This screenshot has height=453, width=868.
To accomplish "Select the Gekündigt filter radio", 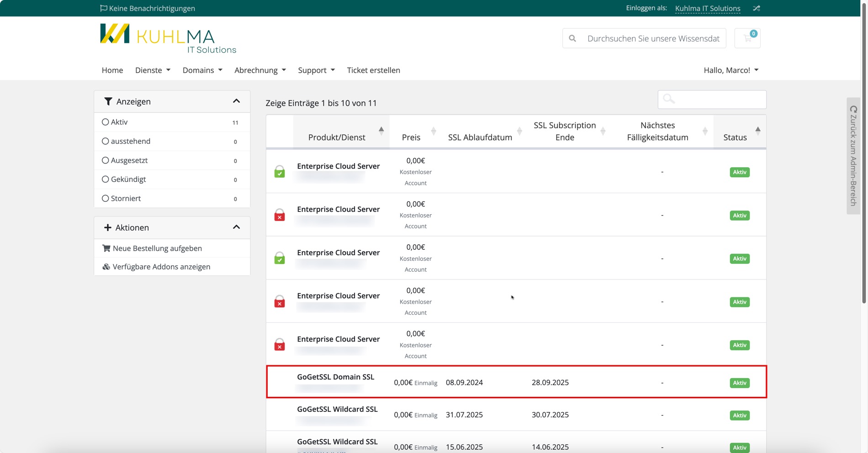I will tap(106, 179).
